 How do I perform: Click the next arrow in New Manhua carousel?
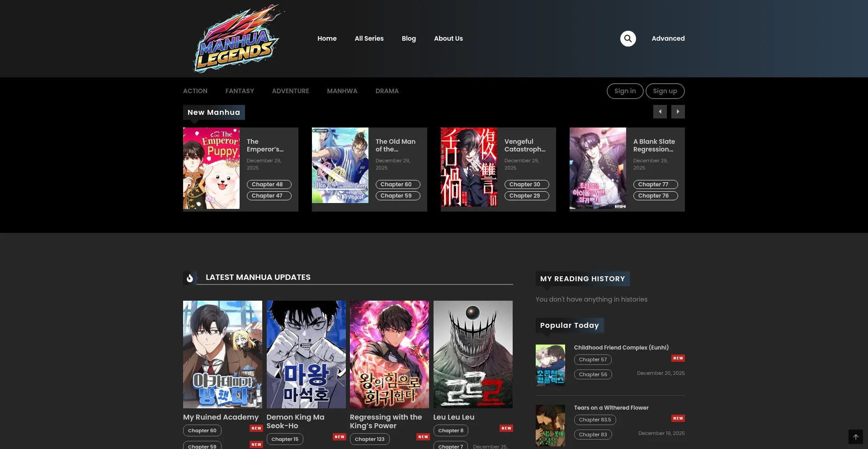coord(678,112)
